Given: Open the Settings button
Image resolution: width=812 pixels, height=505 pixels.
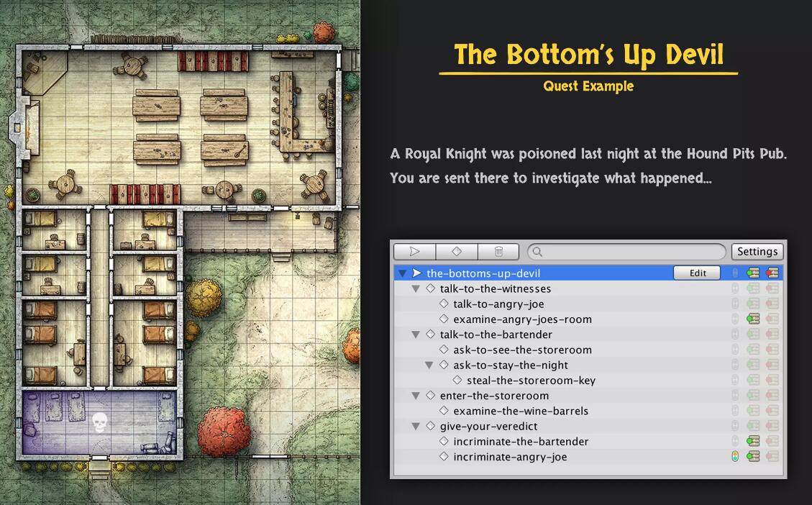Looking at the screenshot, I should (757, 252).
